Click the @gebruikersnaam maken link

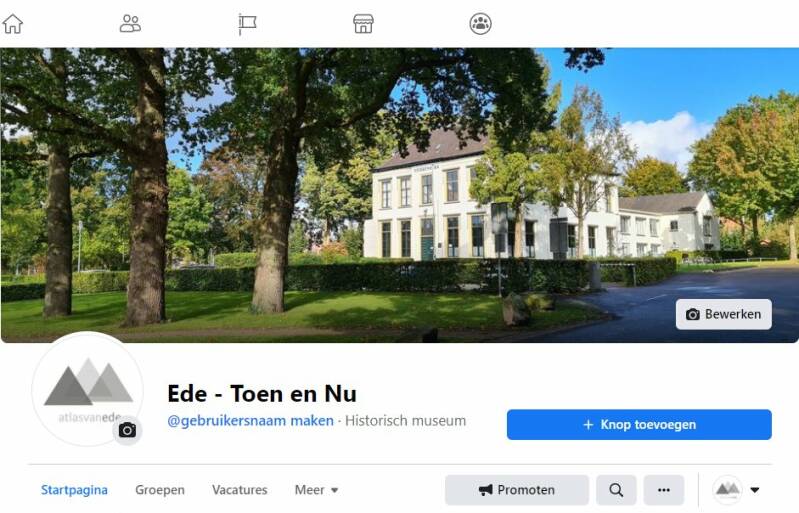251,421
